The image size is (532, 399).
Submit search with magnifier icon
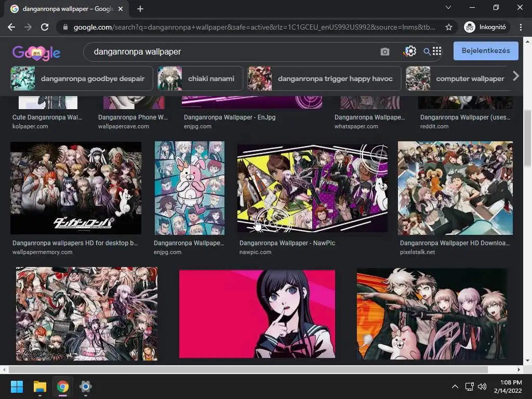(427, 51)
